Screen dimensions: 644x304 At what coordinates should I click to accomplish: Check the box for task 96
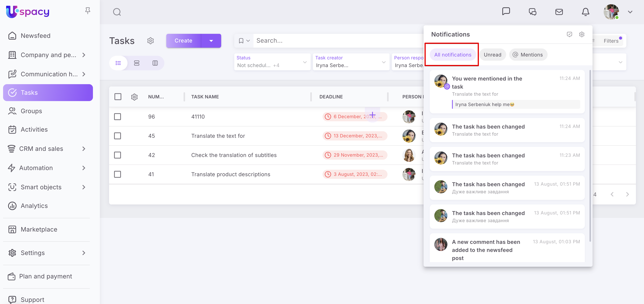(x=118, y=117)
